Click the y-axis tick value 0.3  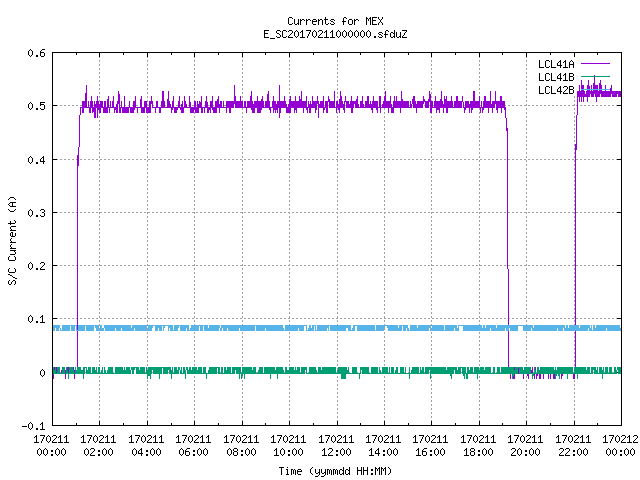click(x=36, y=213)
